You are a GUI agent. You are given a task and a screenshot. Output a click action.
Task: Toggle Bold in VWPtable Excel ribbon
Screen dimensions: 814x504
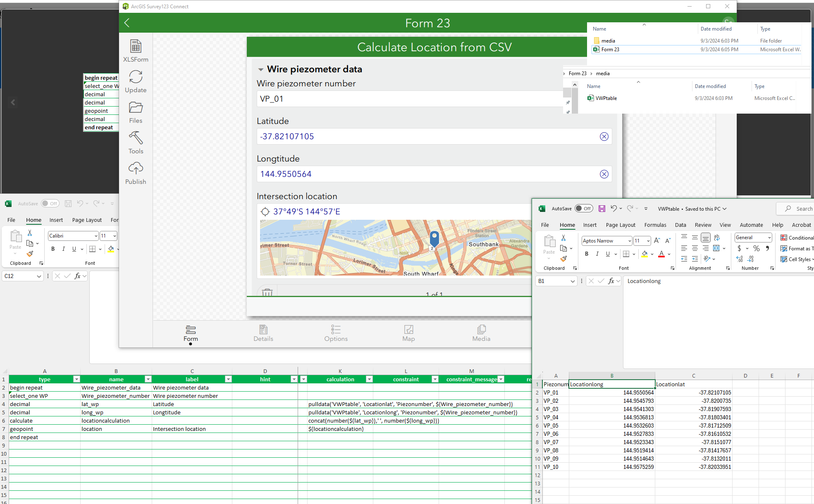(x=586, y=254)
